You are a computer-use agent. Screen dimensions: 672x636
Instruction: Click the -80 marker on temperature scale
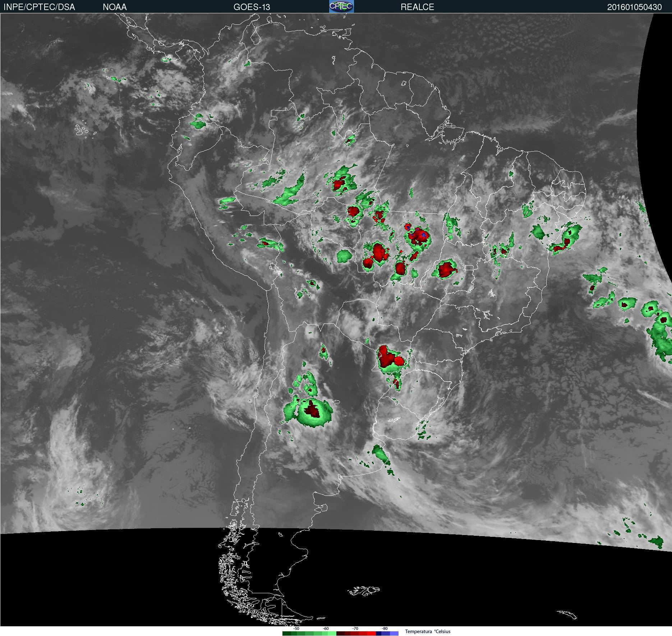[x=385, y=628]
